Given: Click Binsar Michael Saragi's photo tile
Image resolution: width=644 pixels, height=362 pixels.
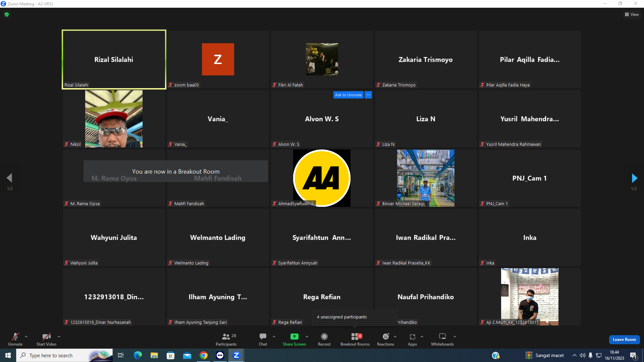Looking at the screenshot, I should [x=426, y=178].
